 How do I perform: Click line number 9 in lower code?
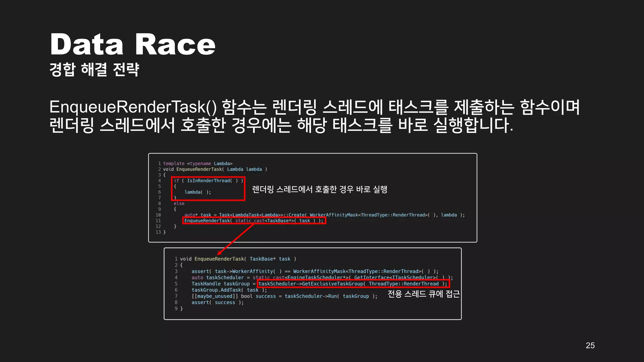click(176, 309)
